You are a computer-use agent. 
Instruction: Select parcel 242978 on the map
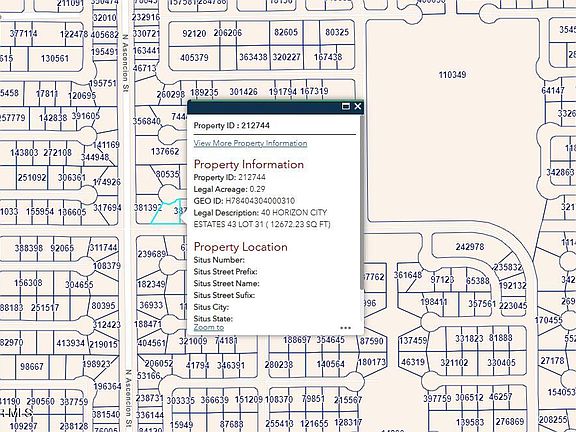pyautogui.click(x=470, y=247)
